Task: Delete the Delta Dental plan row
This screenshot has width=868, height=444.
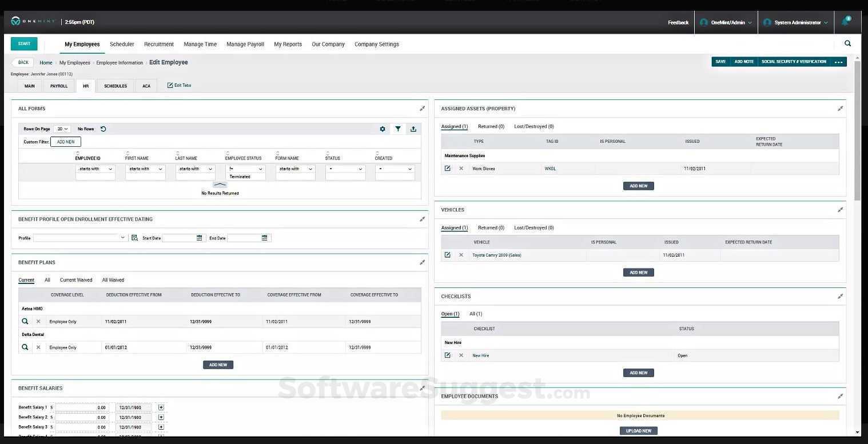Action: coord(38,347)
